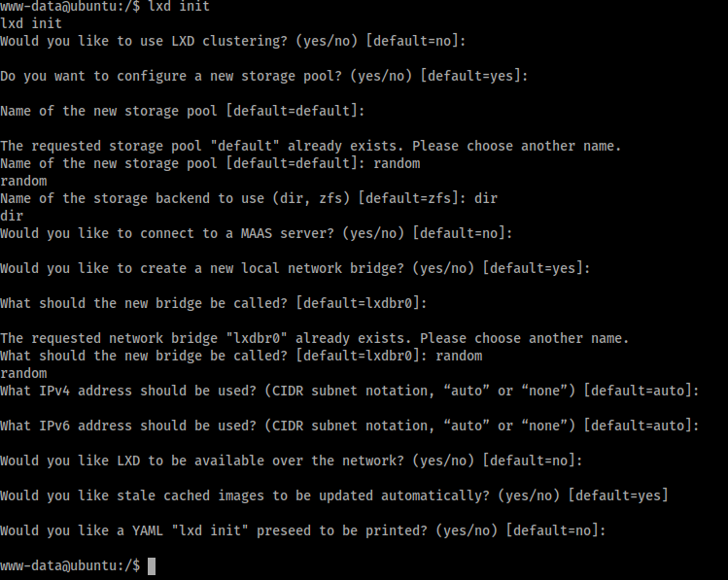728x580 pixels.
Task: Click the first "What should the new bridge be called" line
Action: (214, 303)
